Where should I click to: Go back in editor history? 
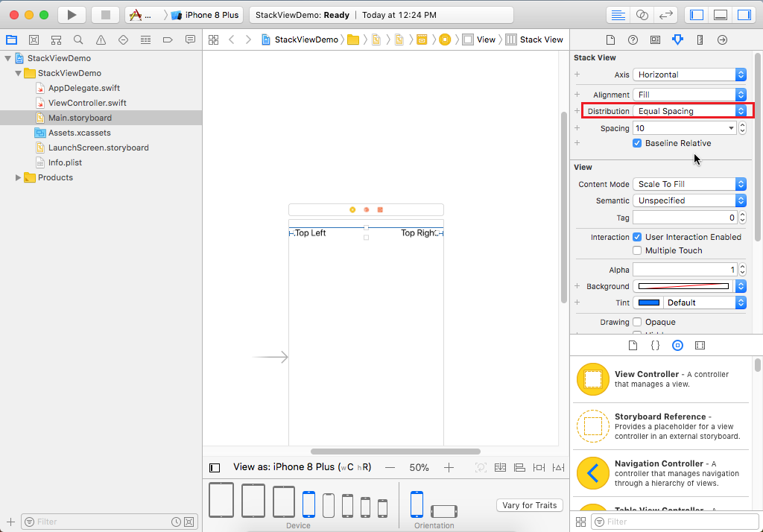pyautogui.click(x=232, y=40)
